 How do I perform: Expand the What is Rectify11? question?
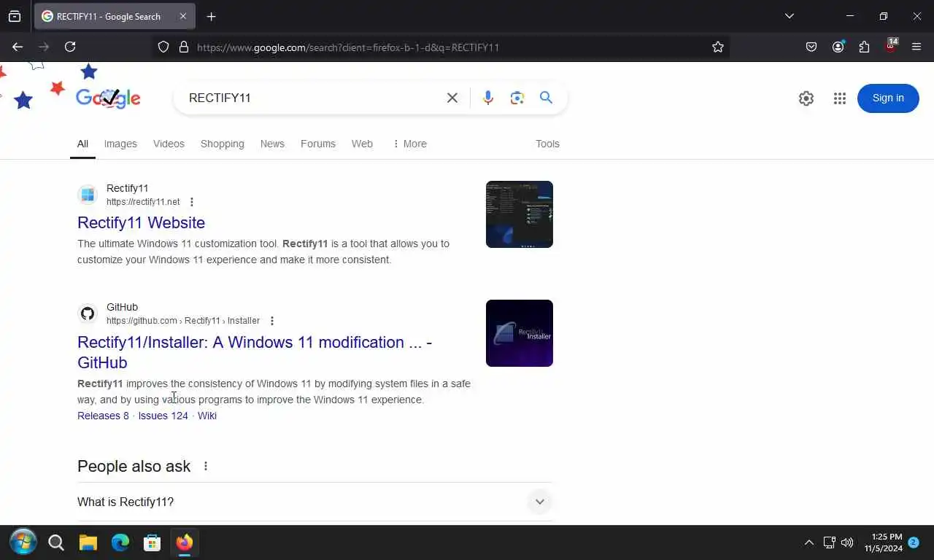point(314,502)
